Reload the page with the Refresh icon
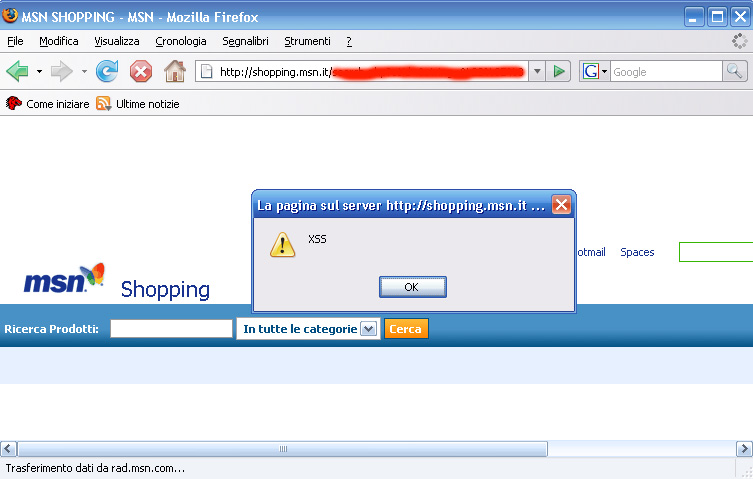753x479 pixels. click(107, 72)
